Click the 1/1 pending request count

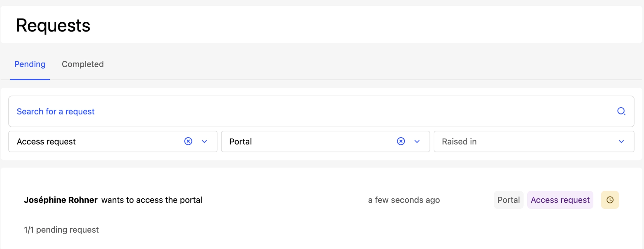(x=61, y=230)
